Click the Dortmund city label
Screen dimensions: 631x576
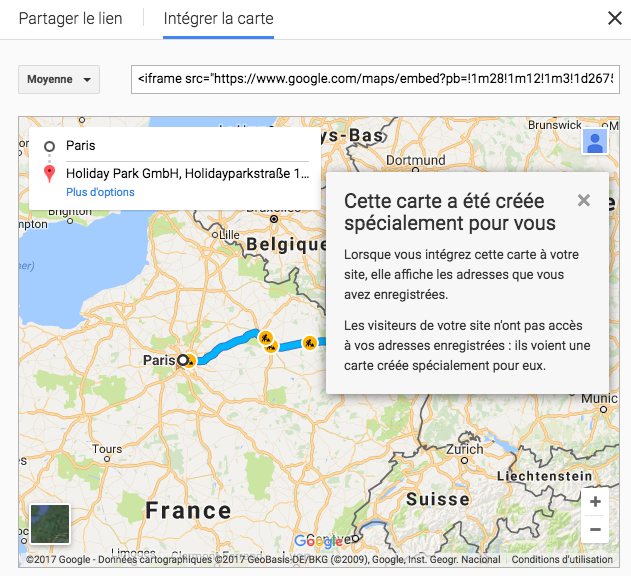pos(416,160)
